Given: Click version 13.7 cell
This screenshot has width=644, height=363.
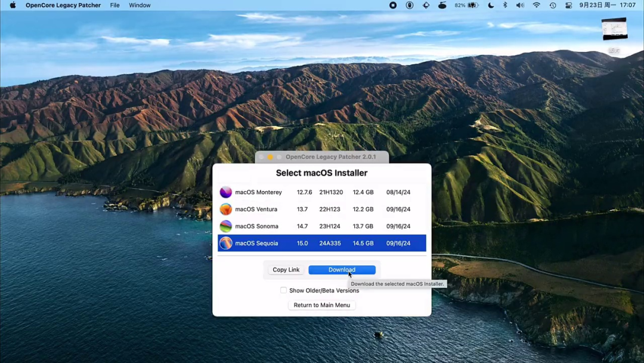Looking at the screenshot, I should click(x=302, y=209).
